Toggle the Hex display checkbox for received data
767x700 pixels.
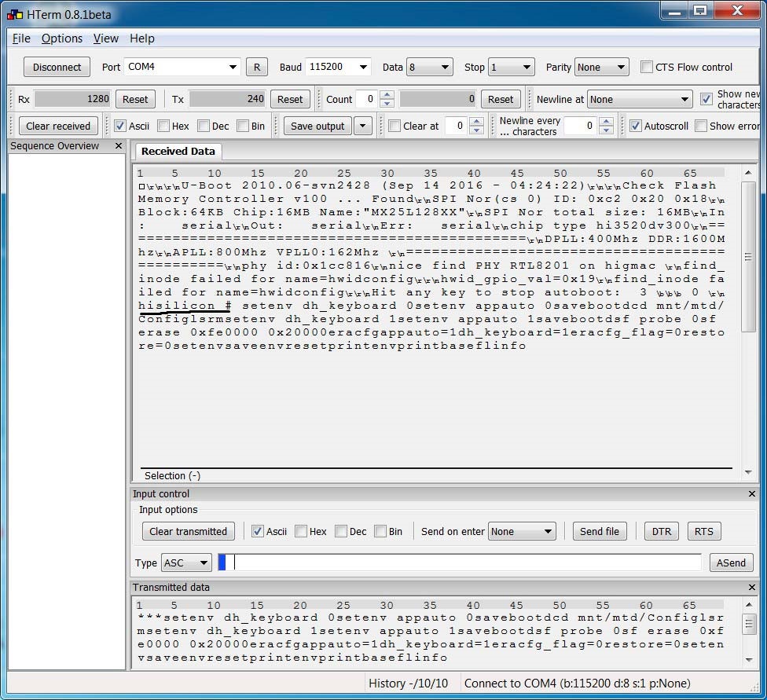(163, 126)
